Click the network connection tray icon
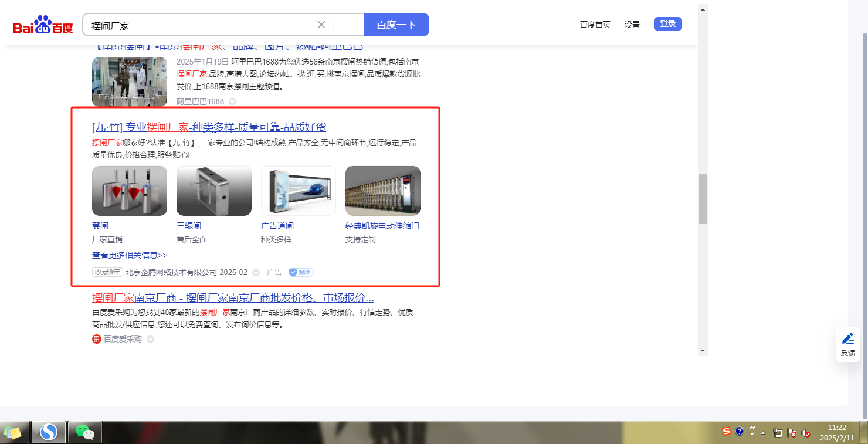Image resolution: width=868 pixels, height=444 pixels. click(778, 433)
